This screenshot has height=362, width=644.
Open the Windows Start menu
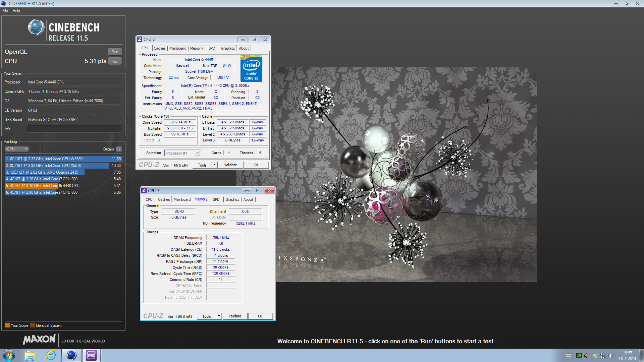(9, 355)
